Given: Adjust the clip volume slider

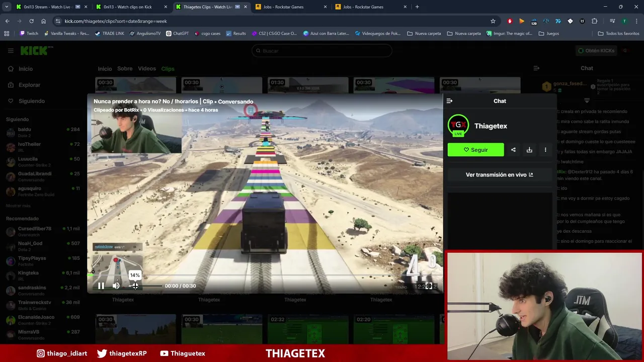Looking at the screenshot, I should [x=146, y=286].
